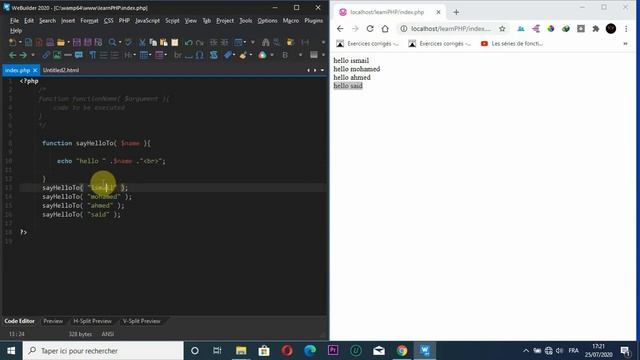
Task: Click the Undo arrow icon
Action: (x=188, y=42)
